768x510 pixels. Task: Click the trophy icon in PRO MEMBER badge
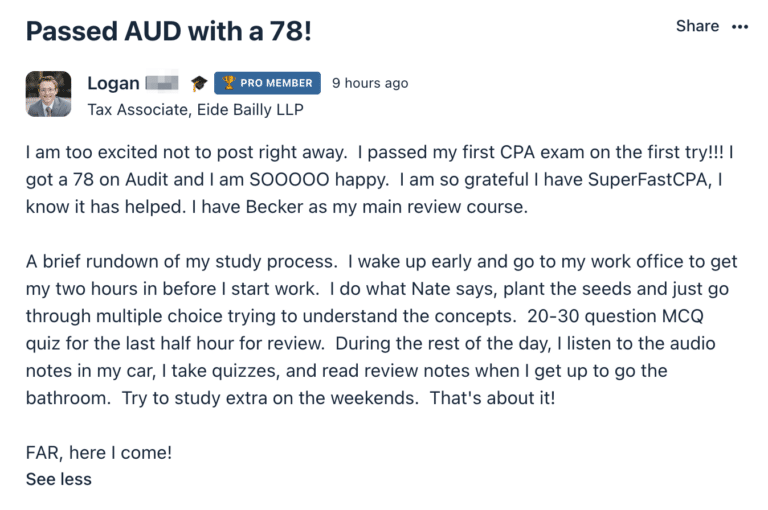coord(228,83)
